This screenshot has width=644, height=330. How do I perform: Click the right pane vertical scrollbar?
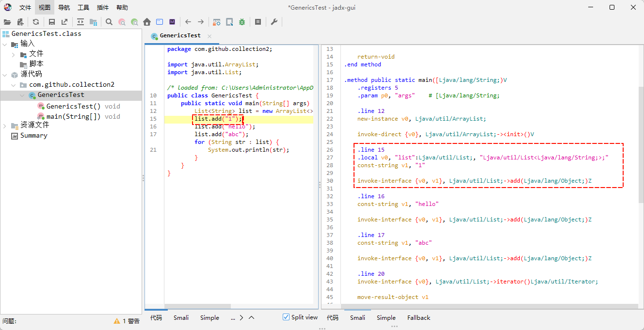pos(641,145)
